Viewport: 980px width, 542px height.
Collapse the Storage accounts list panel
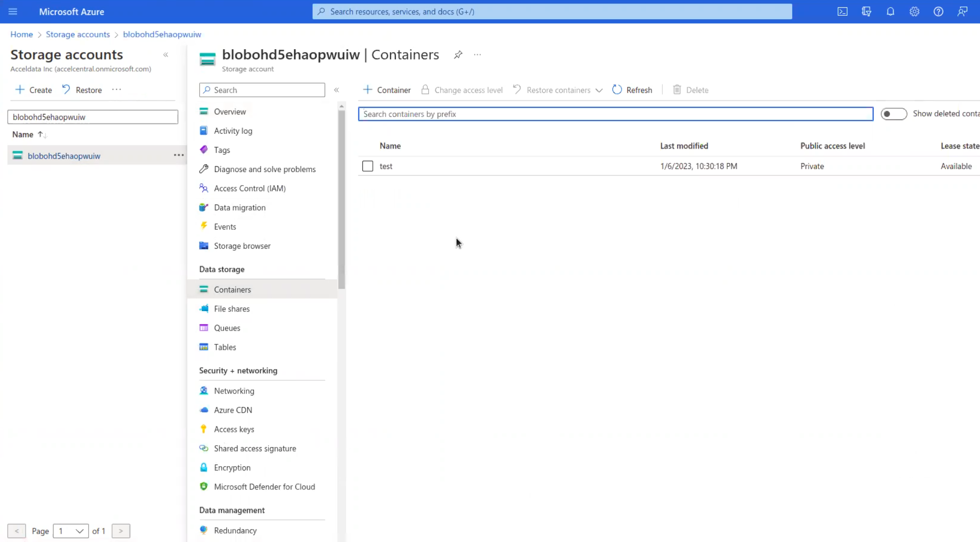tap(166, 55)
